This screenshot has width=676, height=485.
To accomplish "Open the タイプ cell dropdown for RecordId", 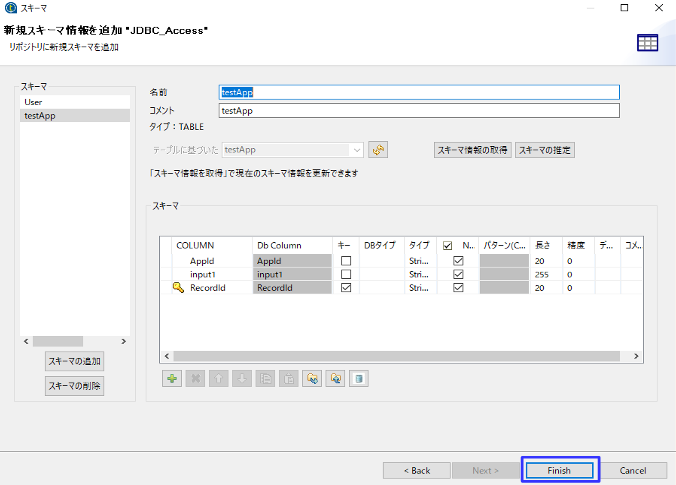I will pos(420,288).
